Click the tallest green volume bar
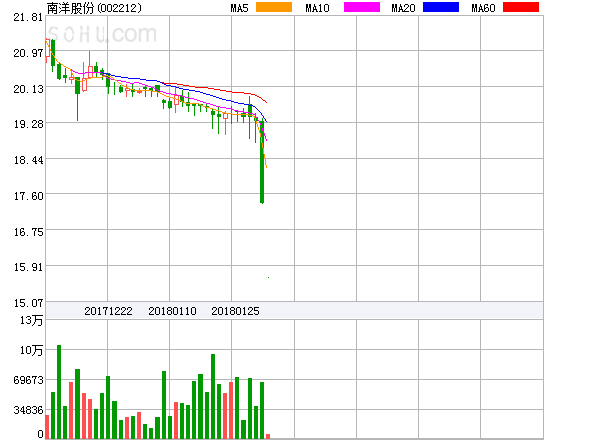 click(59, 392)
